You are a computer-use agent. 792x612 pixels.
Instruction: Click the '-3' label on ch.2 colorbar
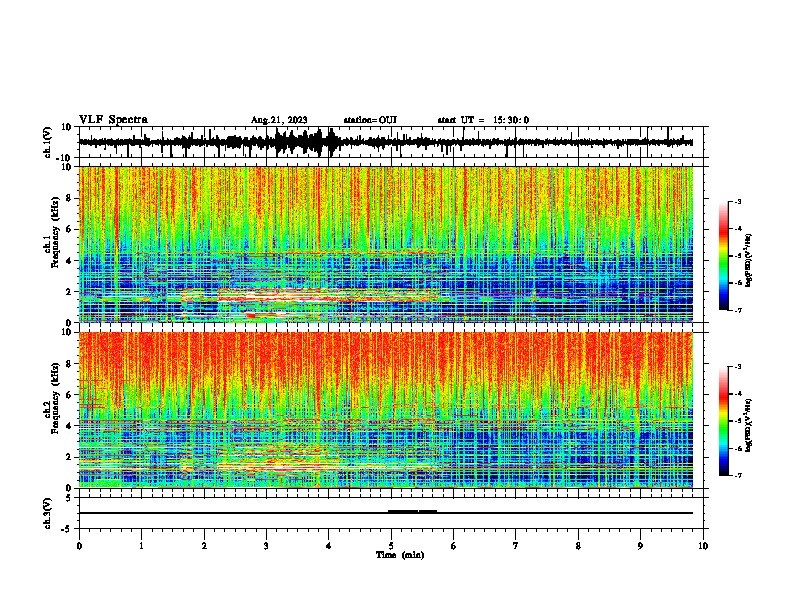[x=738, y=367]
